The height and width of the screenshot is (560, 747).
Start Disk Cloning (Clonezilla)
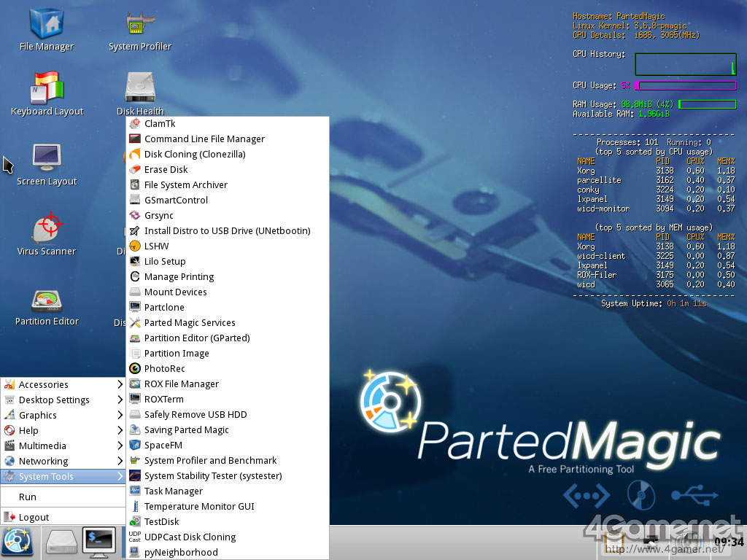pos(228,155)
